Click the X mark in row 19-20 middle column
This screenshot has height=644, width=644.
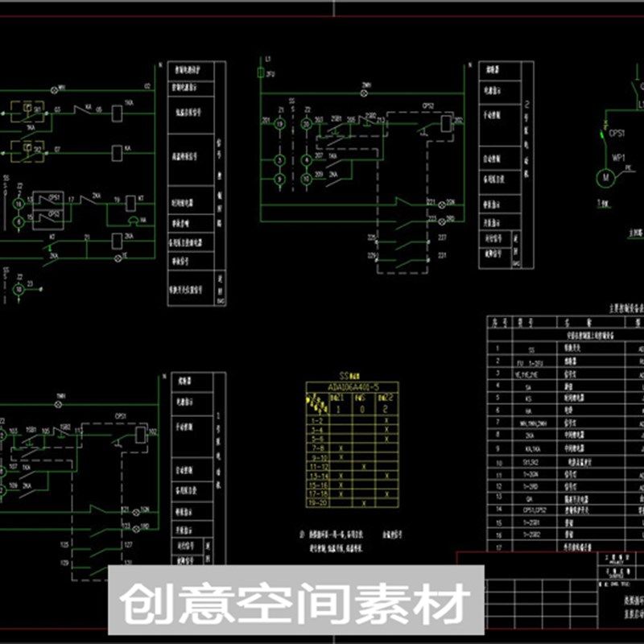pyautogui.click(x=363, y=503)
